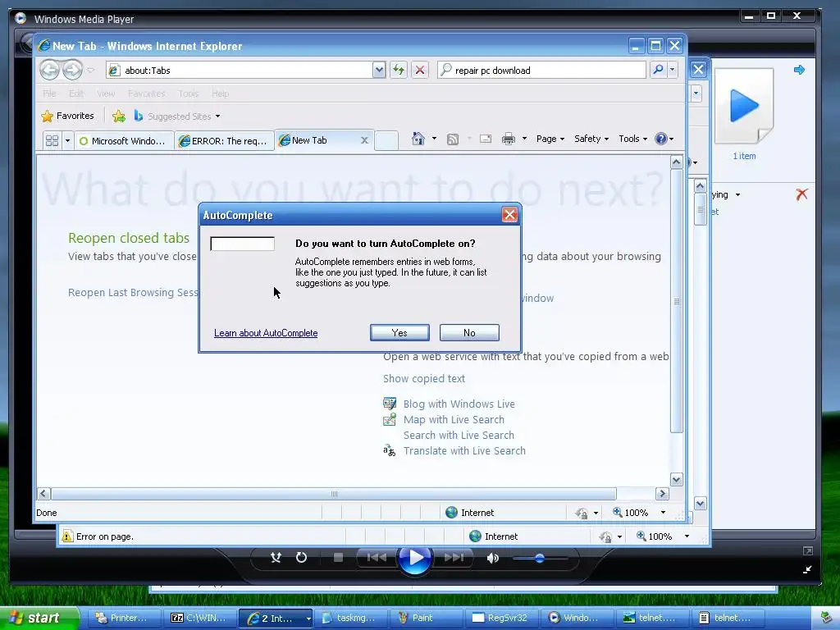Open Paint from the taskbar

coord(427,618)
